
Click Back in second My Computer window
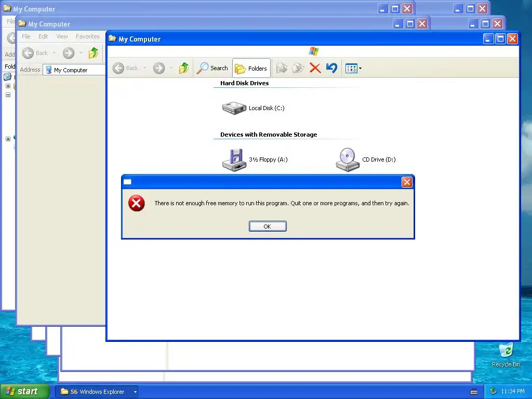tap(35, 53)
